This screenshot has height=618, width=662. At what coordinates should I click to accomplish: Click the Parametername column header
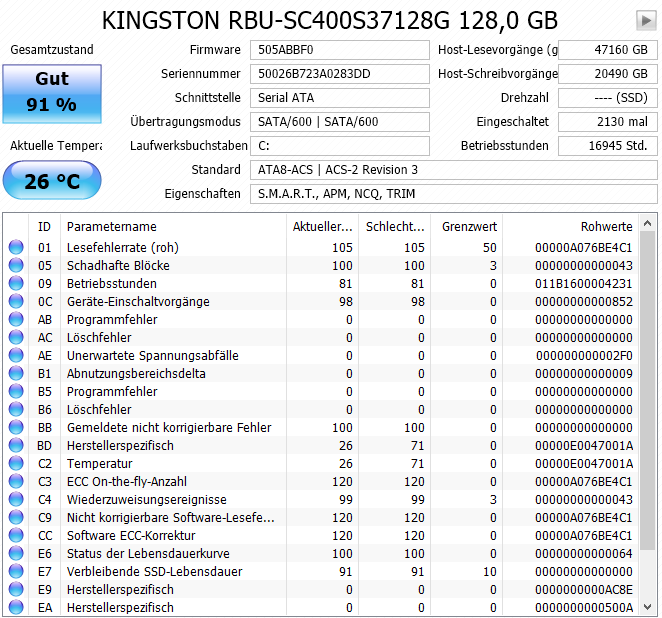[174, 227]
